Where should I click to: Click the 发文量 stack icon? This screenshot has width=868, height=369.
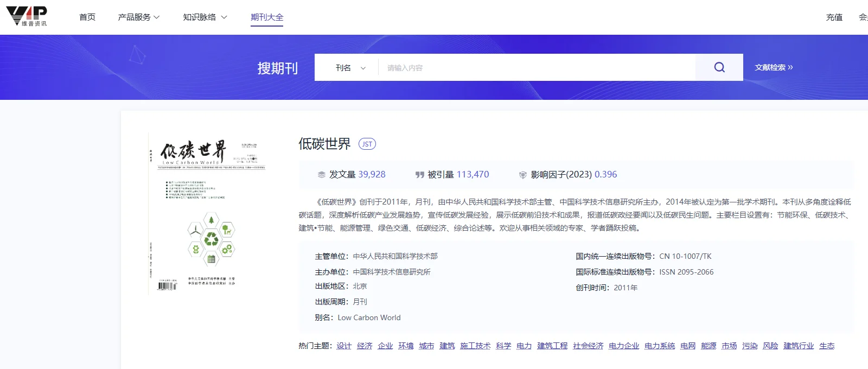321,175
